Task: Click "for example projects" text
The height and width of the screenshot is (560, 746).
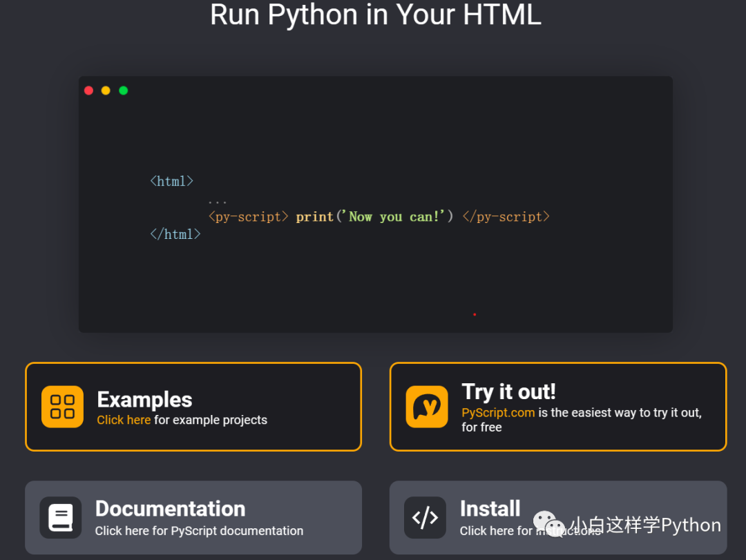Action: click(211, 420)
